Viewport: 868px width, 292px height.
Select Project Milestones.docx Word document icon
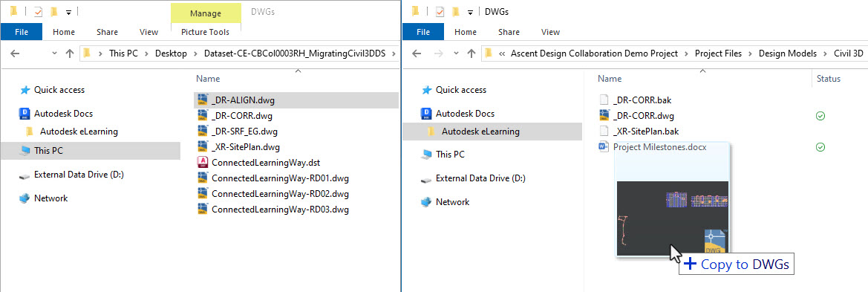[x=605, y=147]
